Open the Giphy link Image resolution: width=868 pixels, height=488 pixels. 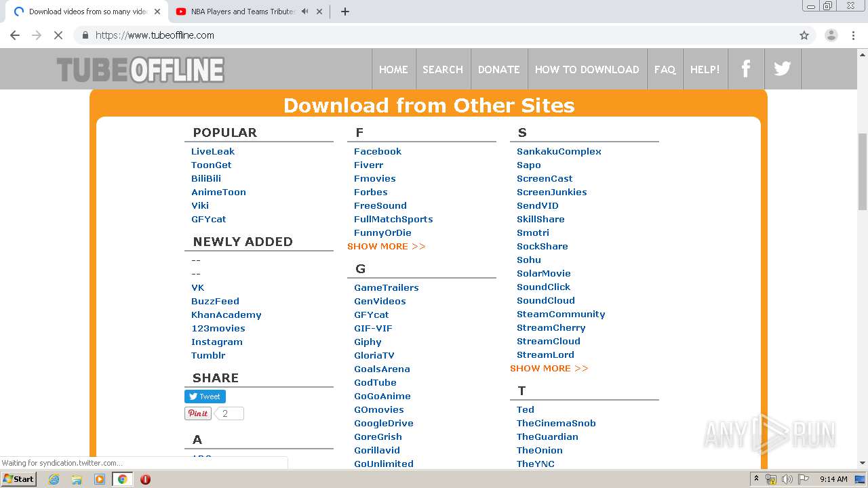368,342
